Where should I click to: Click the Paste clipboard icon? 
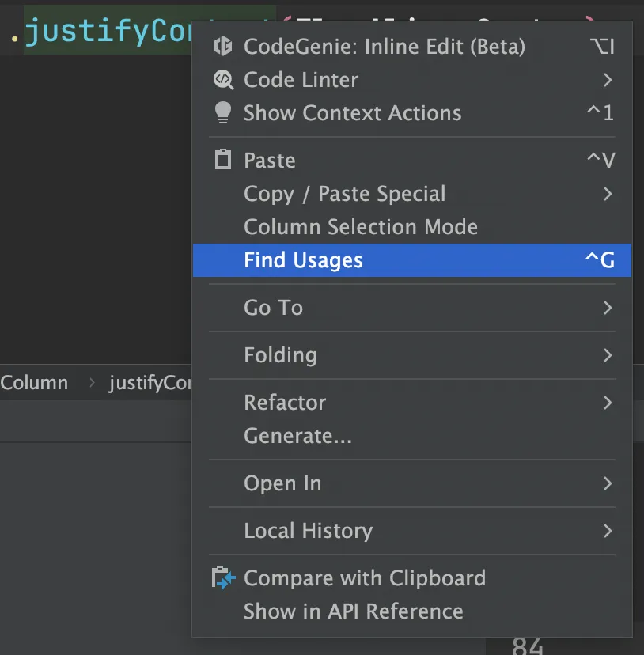(223, 160)
